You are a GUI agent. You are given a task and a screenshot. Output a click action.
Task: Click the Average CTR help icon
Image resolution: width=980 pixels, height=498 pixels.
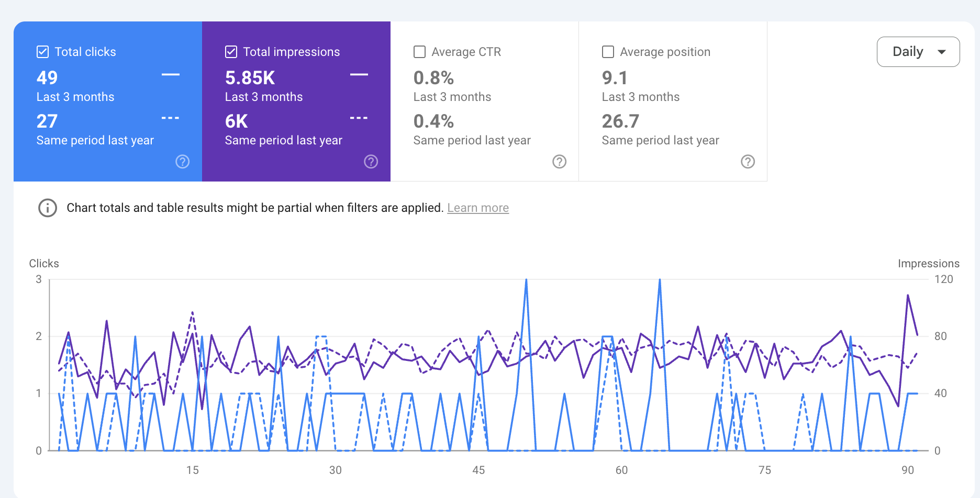coord(559,162)
